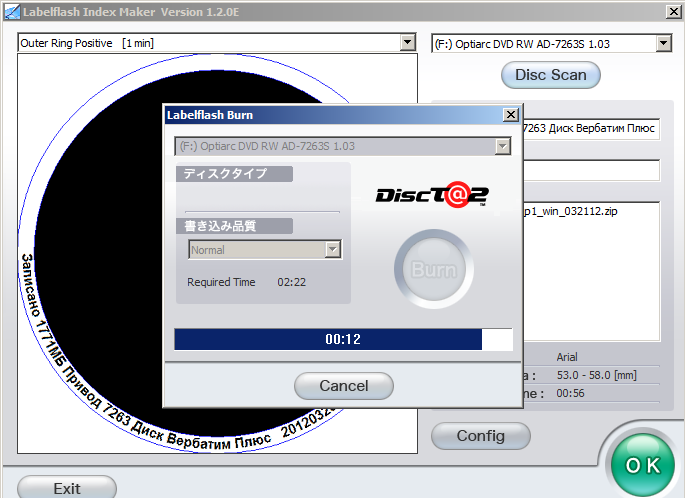Click the empty second text field in main window

[591, 170]
